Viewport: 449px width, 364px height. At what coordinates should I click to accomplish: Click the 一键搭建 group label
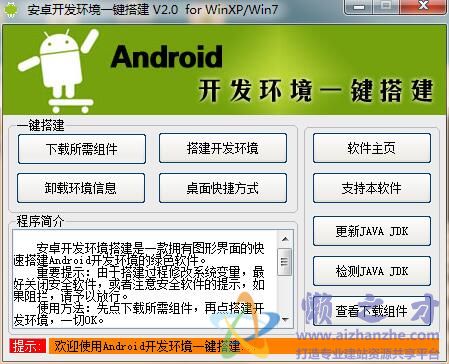point(40,126)
